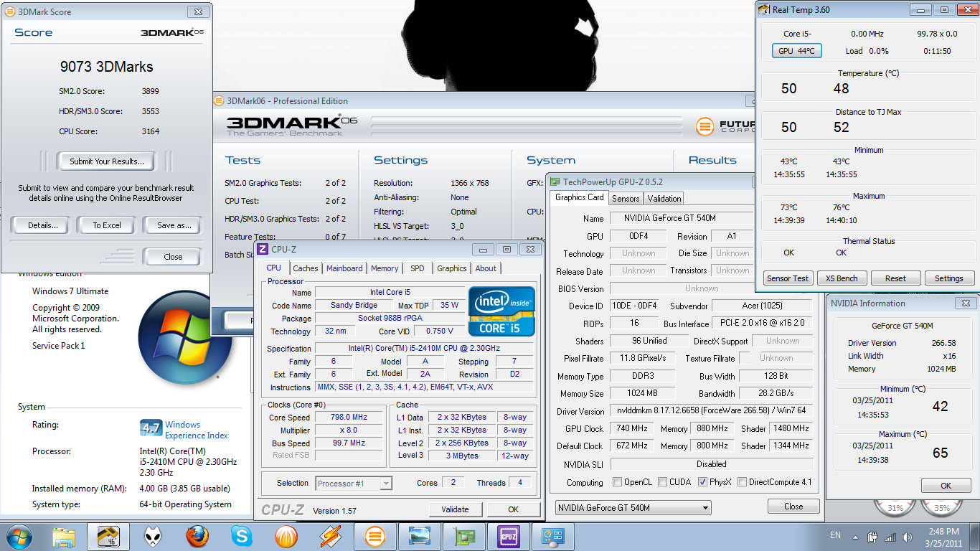Viewport: 980px width, 551px height.
Task: Enable the OpenCL checkbox in GPU-Z
Action: [x=617, y=482]
